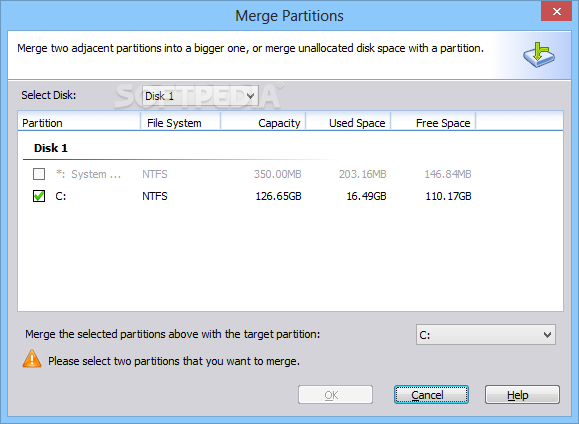This screenshot has height=424, width=579.
Task: Click the OK button
Action: 335,395
